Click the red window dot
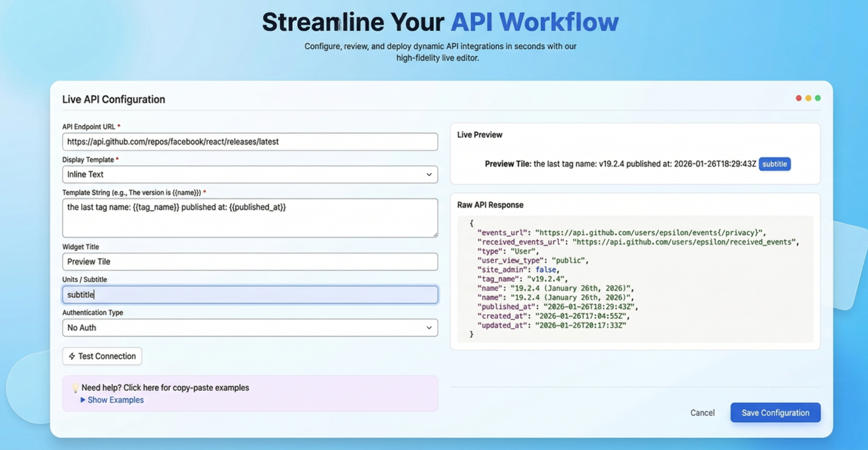This screenshot has height=450, width=868. pyautogui.click(x=798, y=98)
